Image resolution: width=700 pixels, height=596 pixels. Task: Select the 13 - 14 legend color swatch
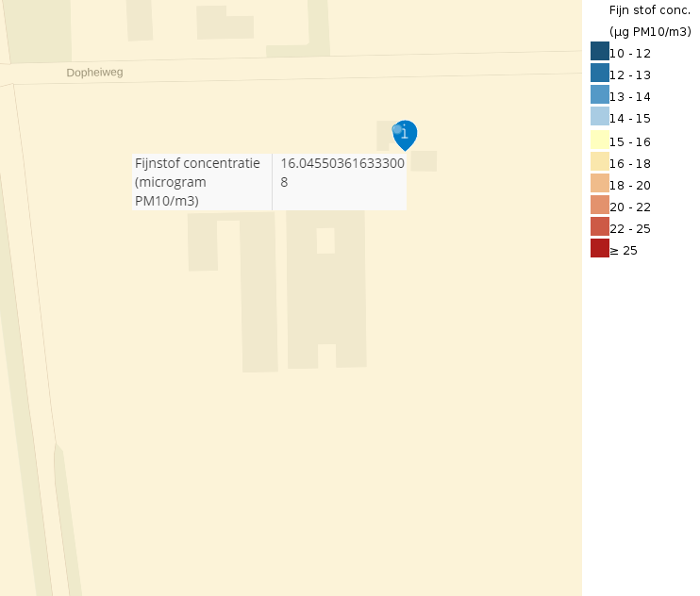pyautogui.click(x=600, y=94)
